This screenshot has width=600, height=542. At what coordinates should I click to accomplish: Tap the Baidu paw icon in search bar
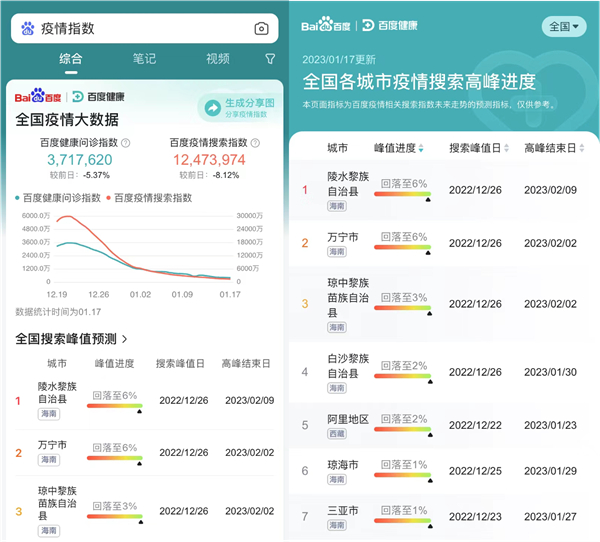click(x=27, y=28)
